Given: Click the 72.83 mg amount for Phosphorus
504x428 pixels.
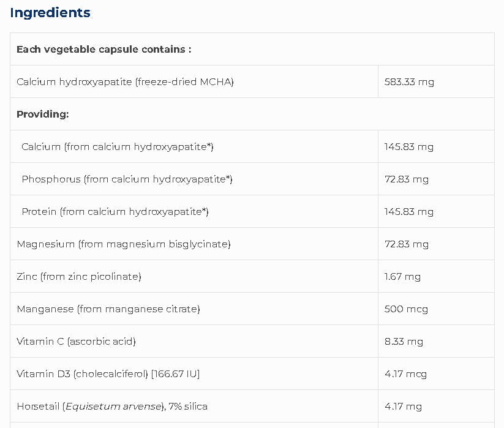Looking at the screenshot, I should coord(407,179).
